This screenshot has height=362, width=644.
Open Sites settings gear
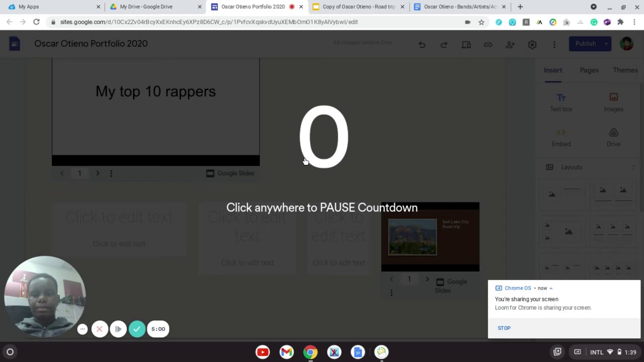pyautogui.click(x=532, y=45)
